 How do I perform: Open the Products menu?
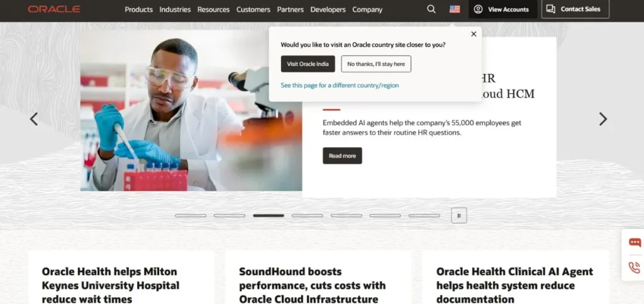(x=139, y=9)
